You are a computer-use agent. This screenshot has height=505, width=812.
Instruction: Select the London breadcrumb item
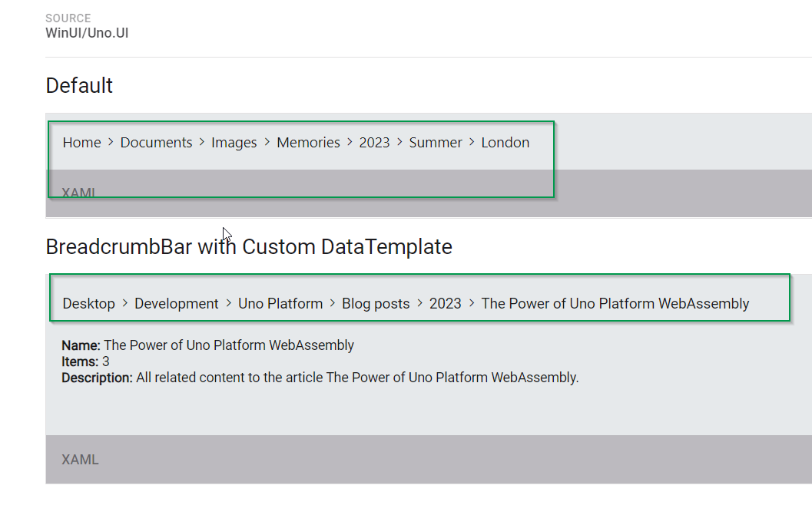[505, 142]
